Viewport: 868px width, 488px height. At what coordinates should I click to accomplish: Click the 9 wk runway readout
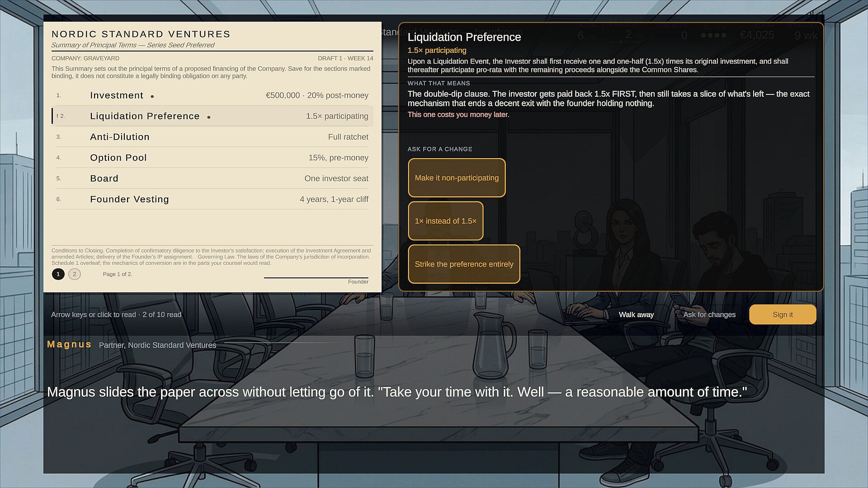click(806, 36)
